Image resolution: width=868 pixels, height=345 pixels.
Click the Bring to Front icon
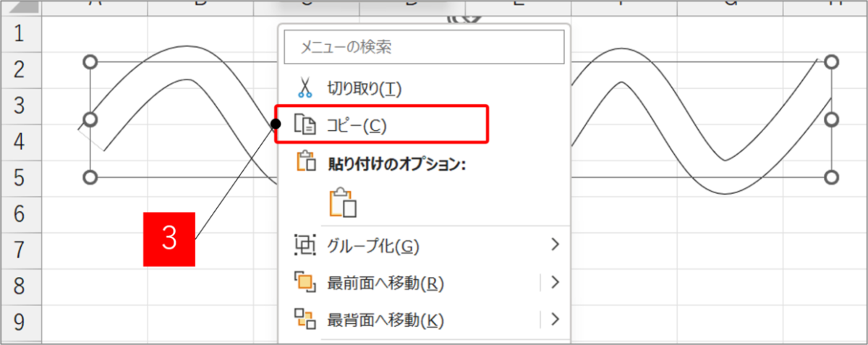[305, 282]
